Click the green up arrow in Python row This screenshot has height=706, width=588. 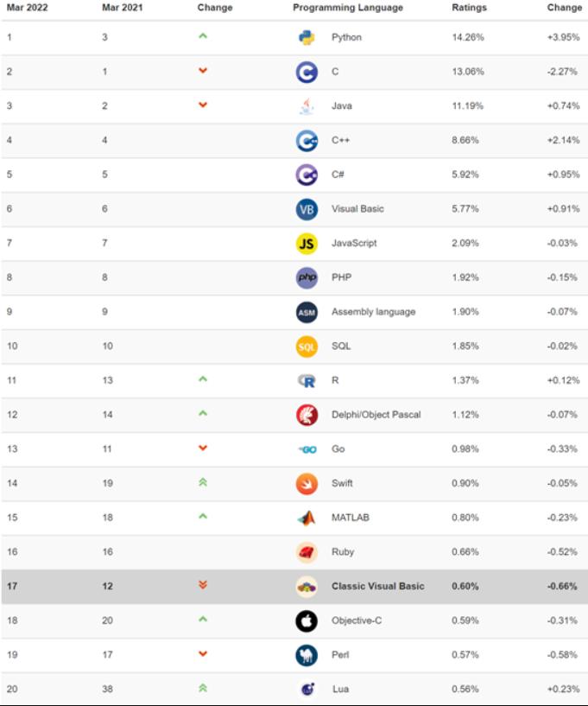pyautogui.click(x=203, y=36)
